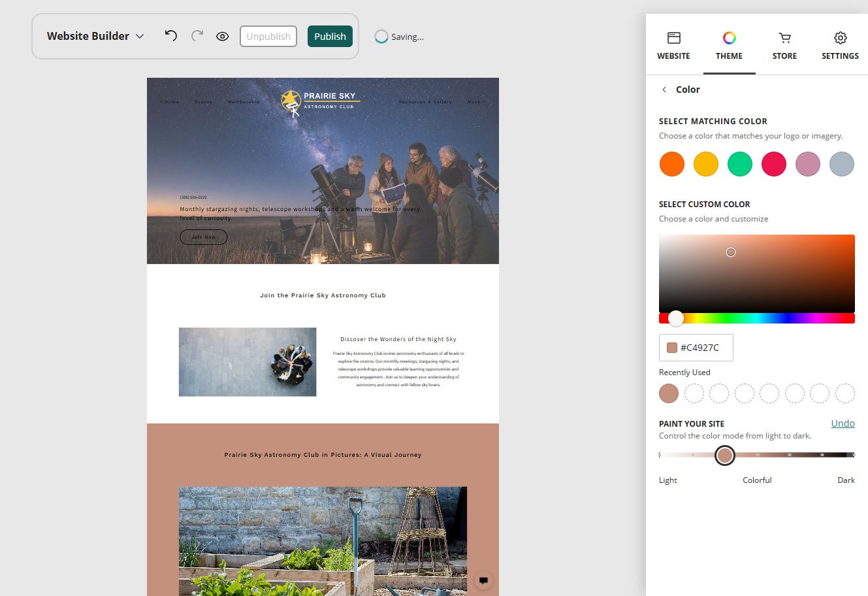Click the 'Colorful' label under the slider
868x596 pixels.
[x=757, y=480]
